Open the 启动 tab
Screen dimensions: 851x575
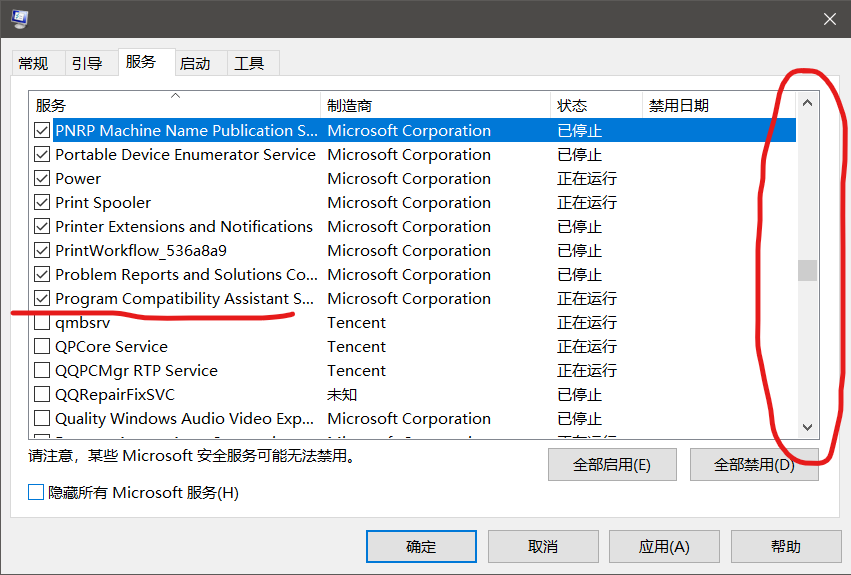195,64
